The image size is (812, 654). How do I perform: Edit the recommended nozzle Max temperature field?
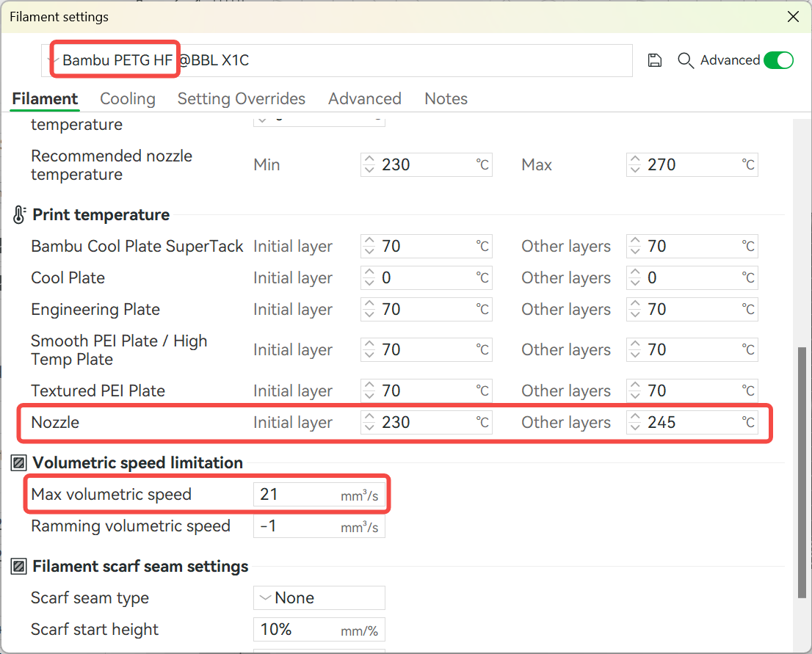[692, 164]
